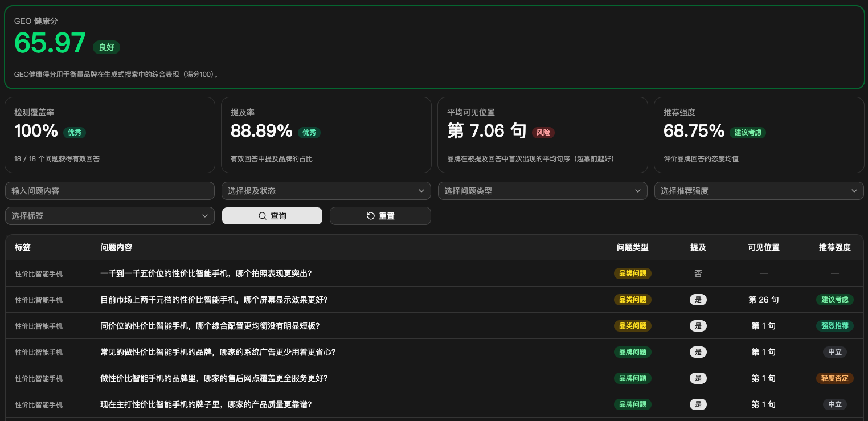The width and height of the screenshot is (868, 421).
Task: Click the 标签 column header
Action: tap(23, 247)
